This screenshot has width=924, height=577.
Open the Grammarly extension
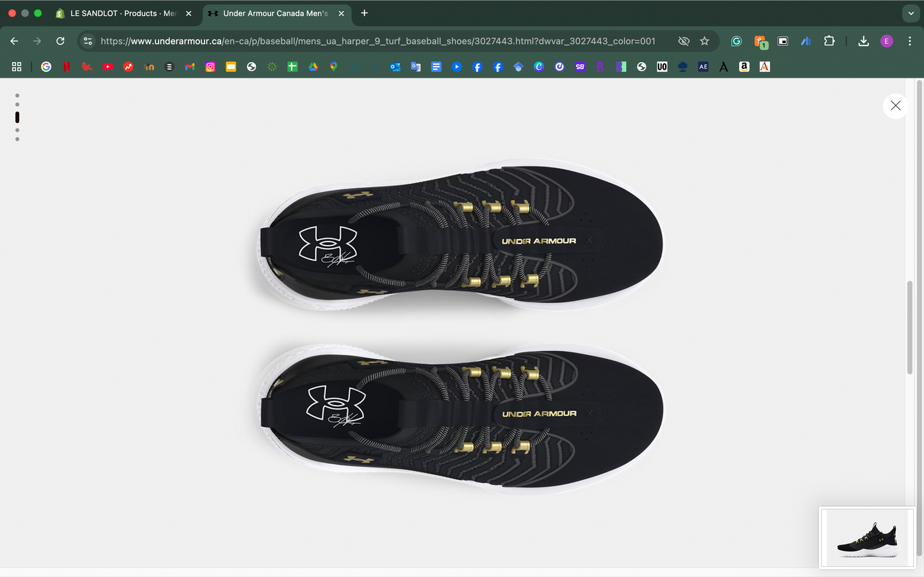click(x=737, y=41)
